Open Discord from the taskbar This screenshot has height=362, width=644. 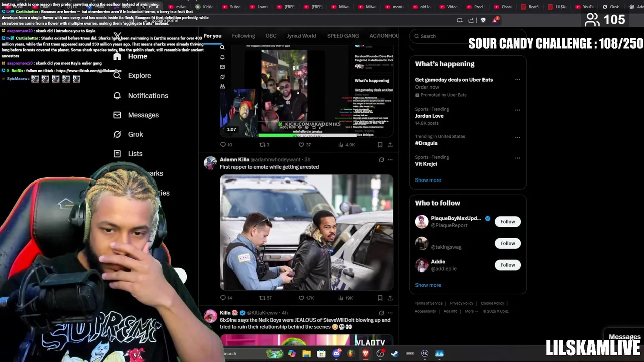tap(336, 353)
